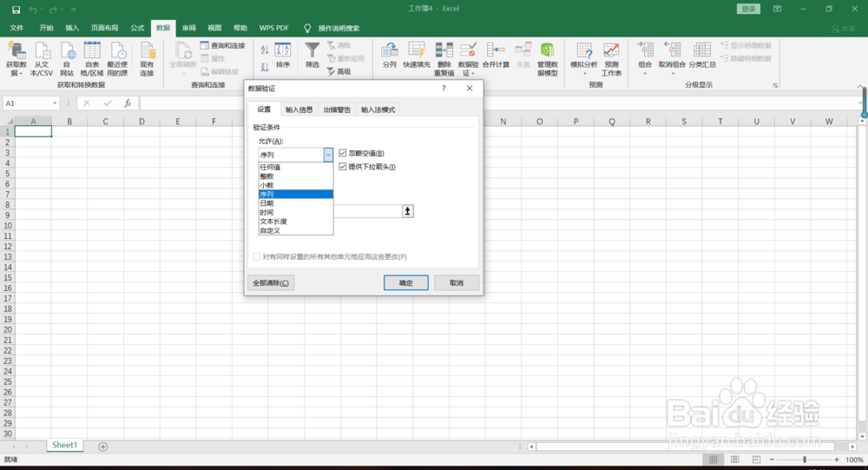The width and height of the screenshot is (868, 470).
Task: Toggle the Ignore blank (忽略空值) checkbox
Action: pos(343,153)
